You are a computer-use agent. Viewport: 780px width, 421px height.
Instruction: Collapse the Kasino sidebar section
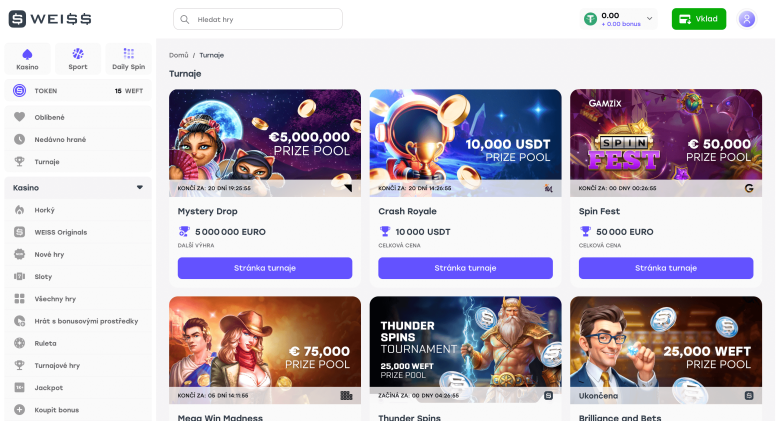point(140,187)
